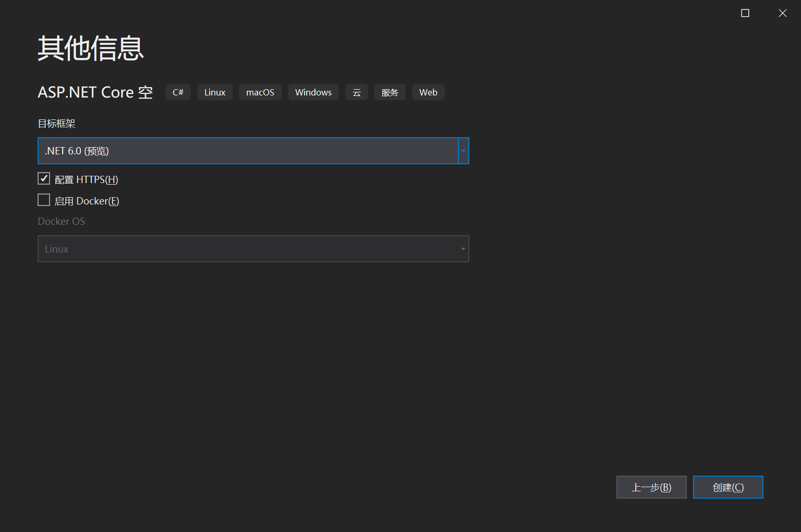Click the Web tag
This screenshot has width=801, height=532.
[x=428, y=92]
